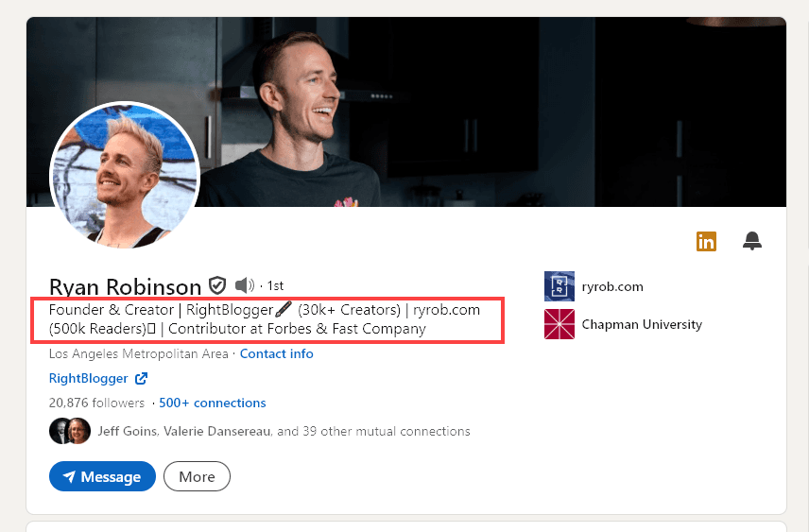Click the LinkedIn premium badge icon
Viewport: 809px width, 532px height.
[x=706, y=241]
